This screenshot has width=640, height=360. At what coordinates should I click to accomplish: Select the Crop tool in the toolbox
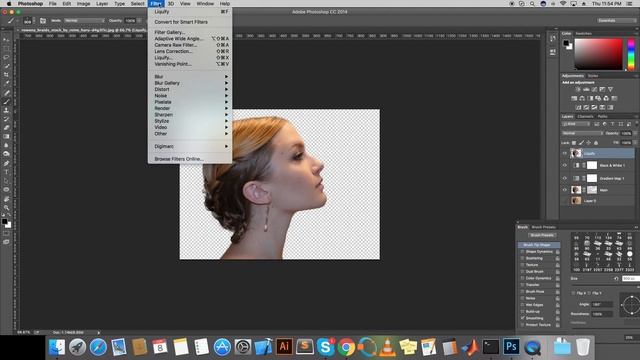pyautogui.click(x=6, y=75)
